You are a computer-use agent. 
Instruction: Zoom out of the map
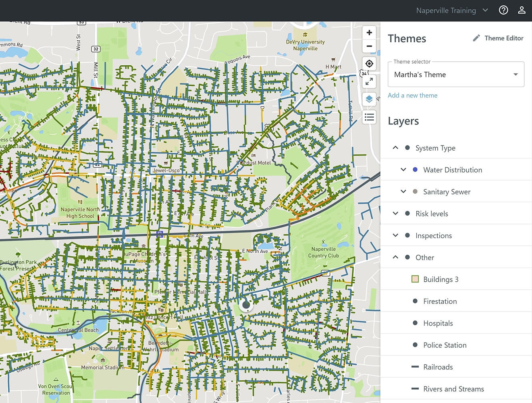[369, 46]
